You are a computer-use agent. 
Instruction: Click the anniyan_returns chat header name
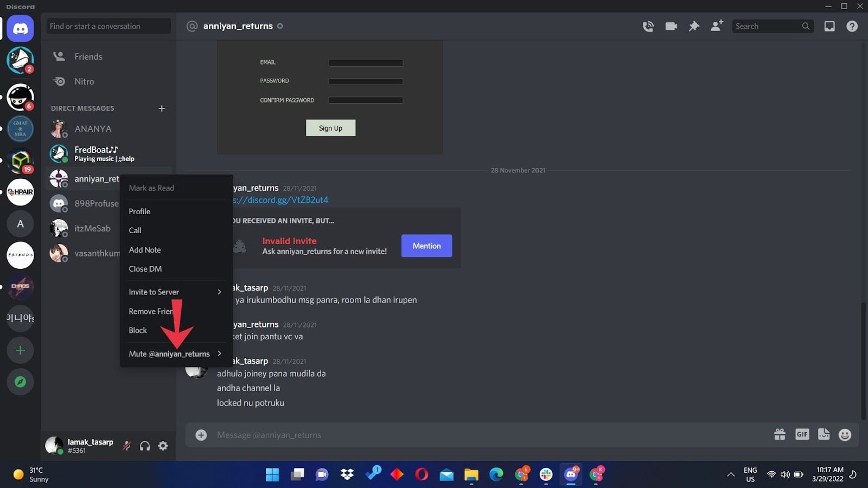(238, 26)
